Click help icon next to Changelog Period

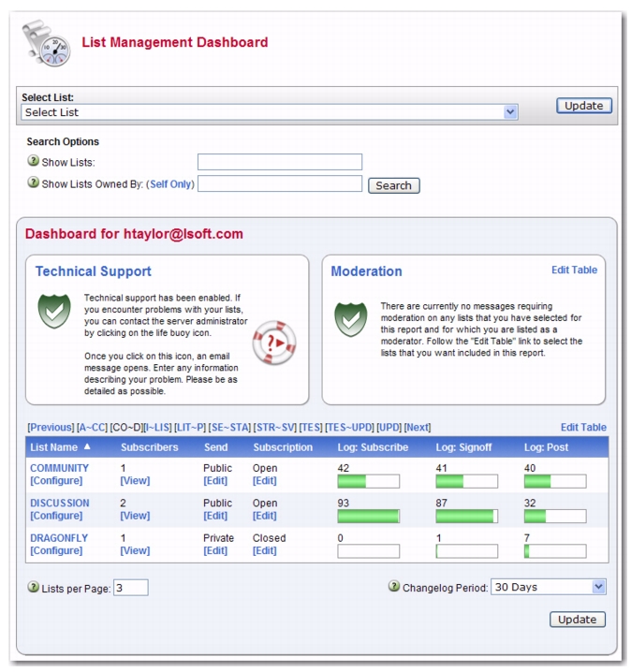(394, 588)
